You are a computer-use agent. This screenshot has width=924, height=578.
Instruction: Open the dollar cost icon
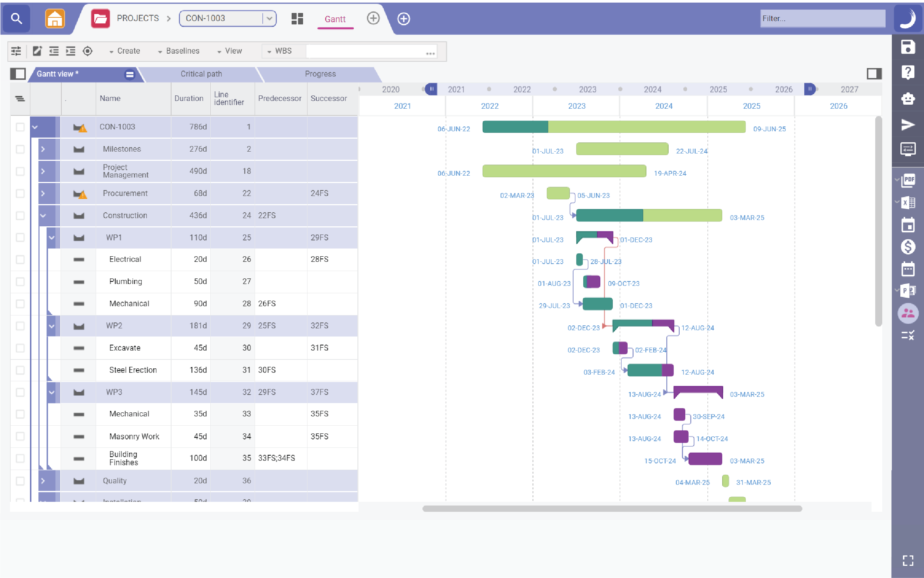pos(908,247)
